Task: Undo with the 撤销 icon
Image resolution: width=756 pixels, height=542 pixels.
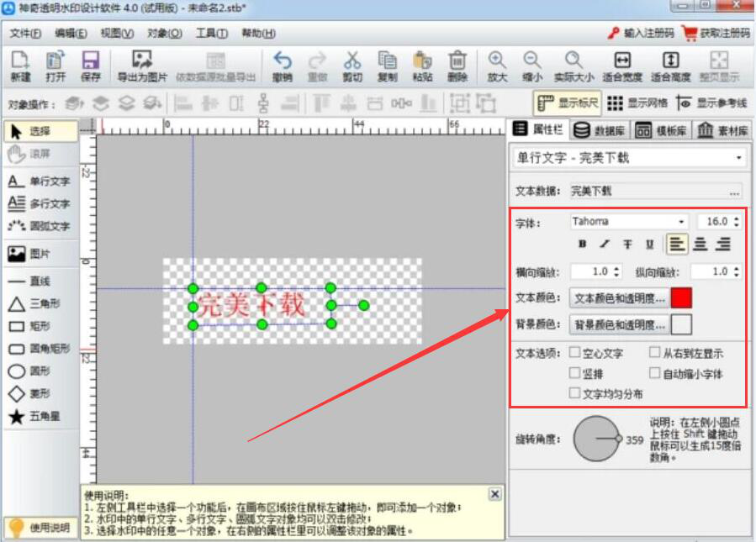Action: point(283,66)
